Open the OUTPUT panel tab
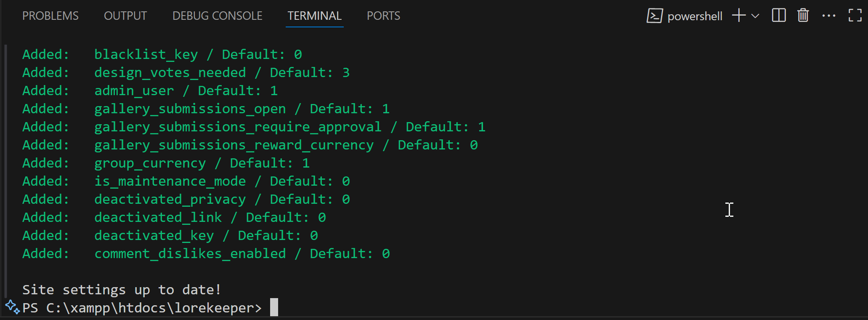 [125, 16]
